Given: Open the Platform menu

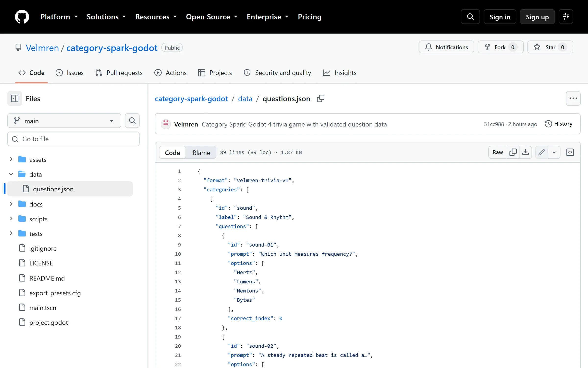Looking at the screenshot, I should (x=59, y=17).
